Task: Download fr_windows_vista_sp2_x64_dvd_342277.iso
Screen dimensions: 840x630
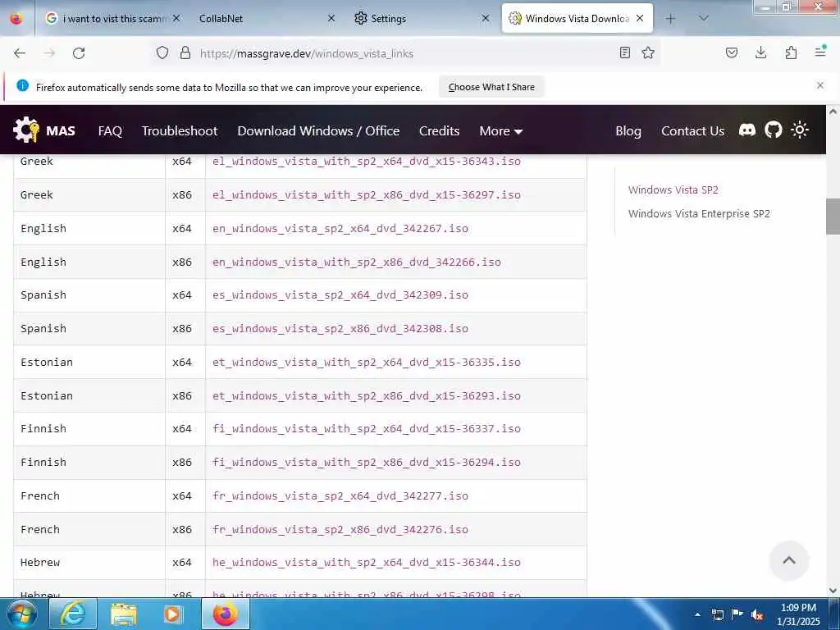Action: pyautogui.click(x=340, y=495)
